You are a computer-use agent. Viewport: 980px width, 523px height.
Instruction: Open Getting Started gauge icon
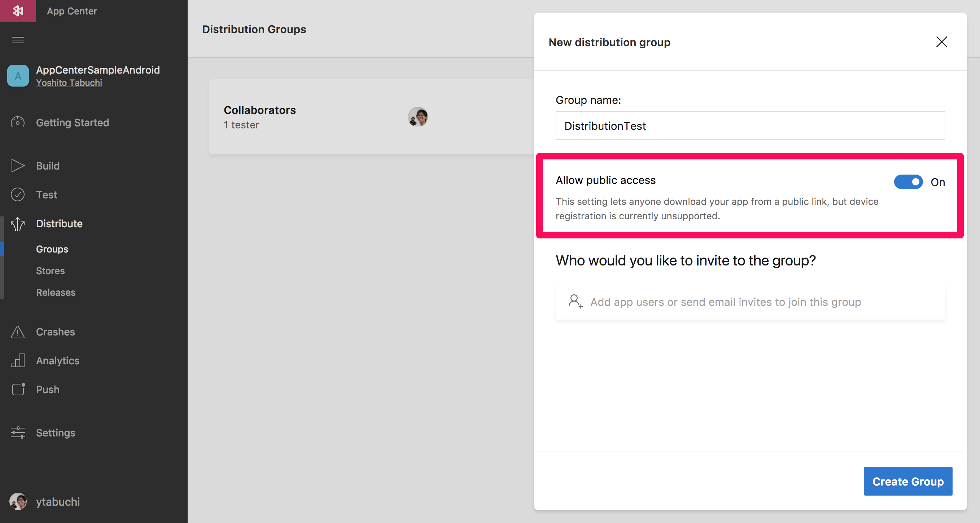tap(17, 123)
